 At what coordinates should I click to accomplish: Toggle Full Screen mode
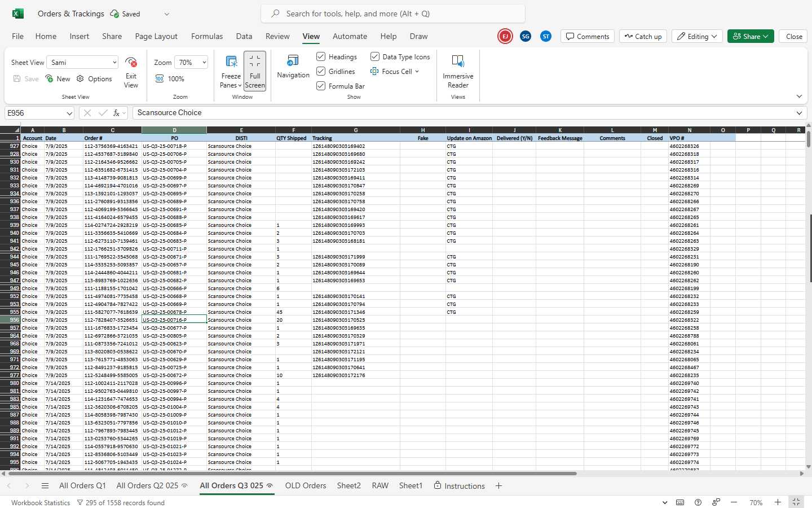click(x=255, y=71)
